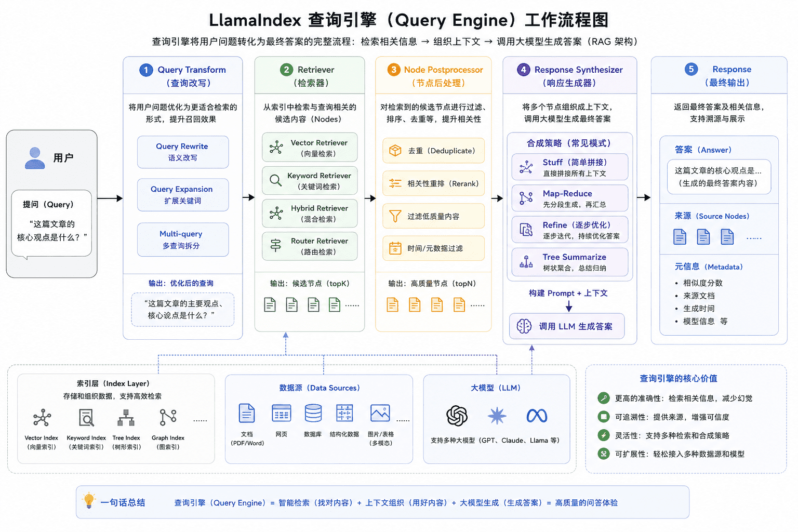Click the Graph Index icon
The height and width of the screenshot is (532, 798).
pyautogui.click(x=168, y=417)
